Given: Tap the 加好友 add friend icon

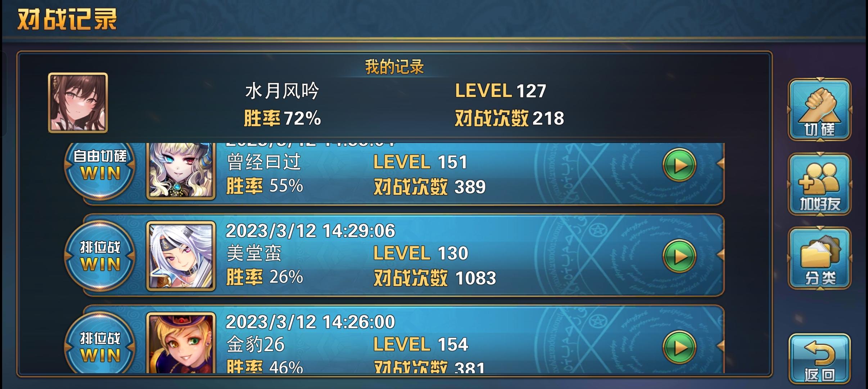Looking at the screenshot, I should coord(819,184).
